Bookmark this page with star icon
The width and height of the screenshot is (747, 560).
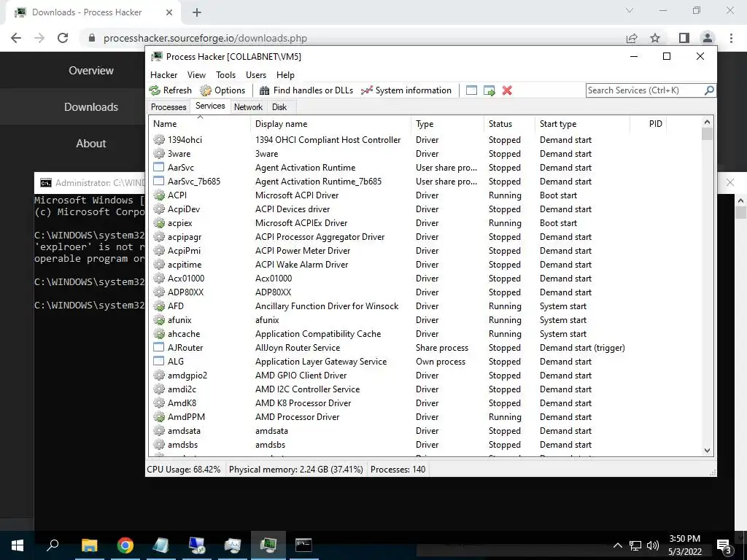point(655,38)
